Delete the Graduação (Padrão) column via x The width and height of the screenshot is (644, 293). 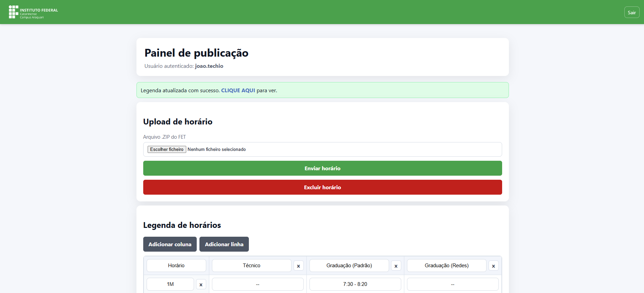click(396, 266)
